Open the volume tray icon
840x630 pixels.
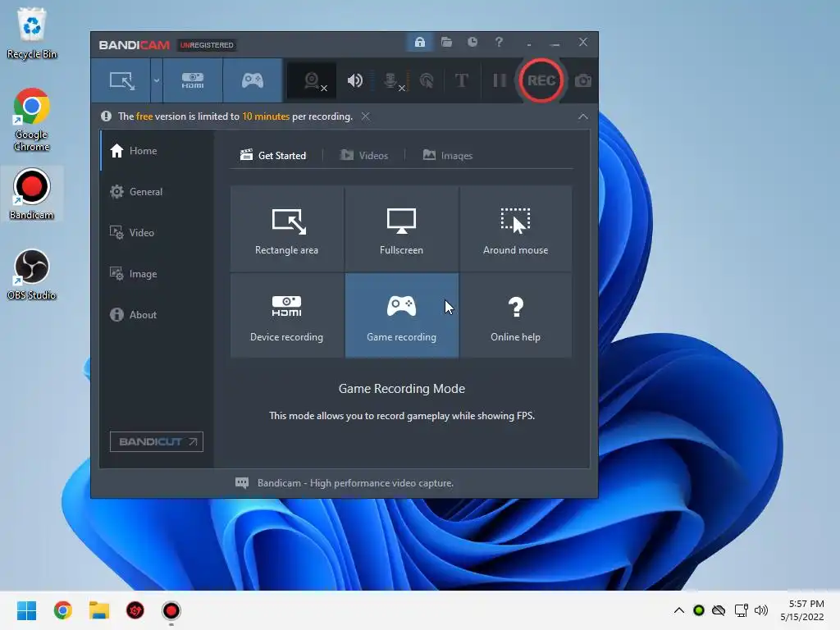coord(760,610)
